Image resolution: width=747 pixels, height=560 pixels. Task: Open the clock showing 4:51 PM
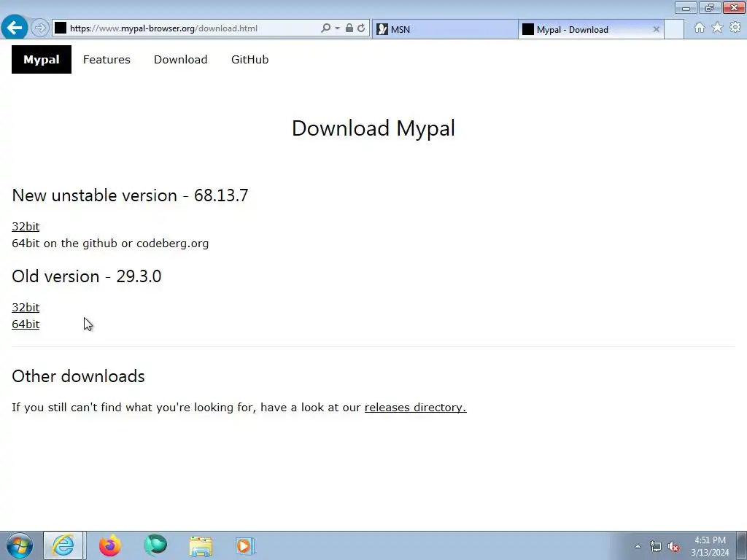710,546
